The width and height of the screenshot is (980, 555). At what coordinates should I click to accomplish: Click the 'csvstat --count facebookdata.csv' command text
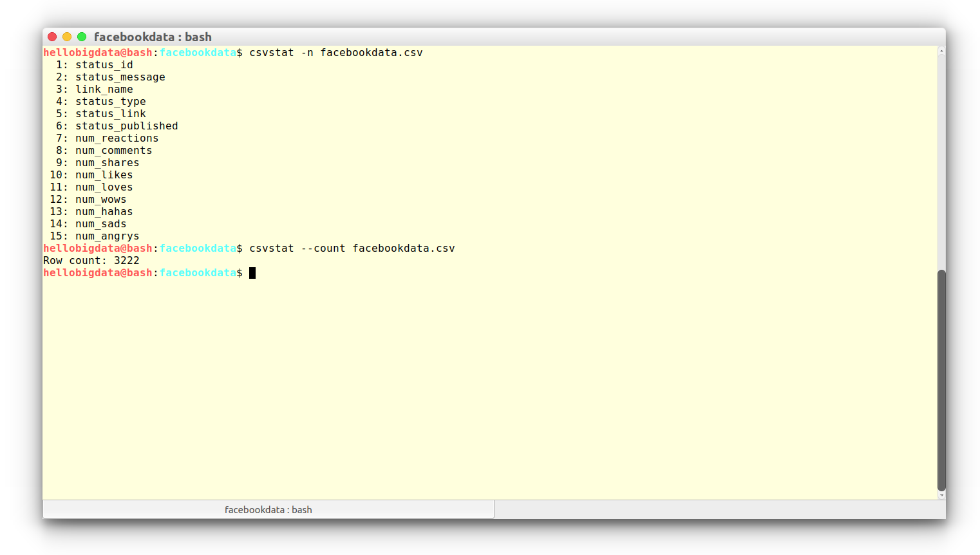(352, 249)
